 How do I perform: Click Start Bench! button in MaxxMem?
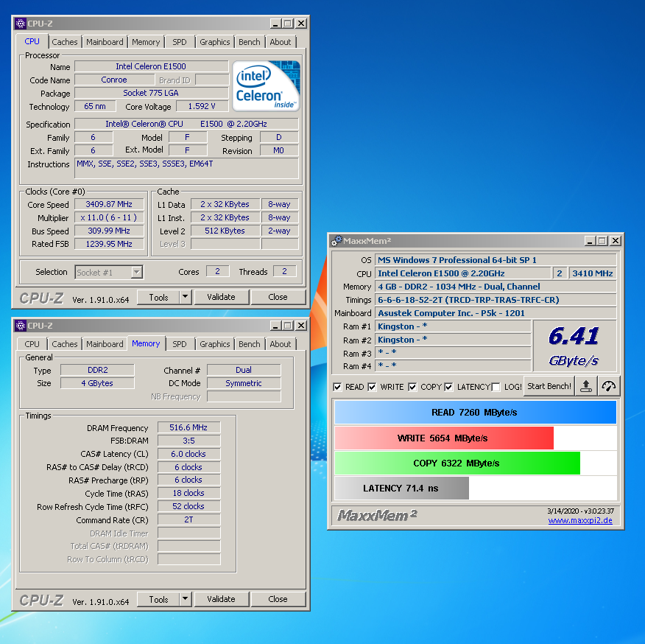point(549,386)
